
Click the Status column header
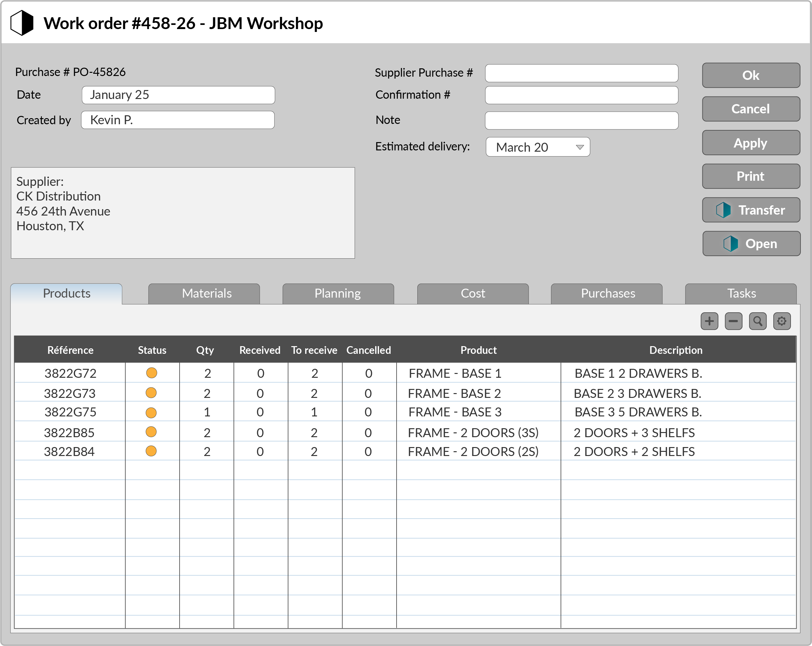152,350
